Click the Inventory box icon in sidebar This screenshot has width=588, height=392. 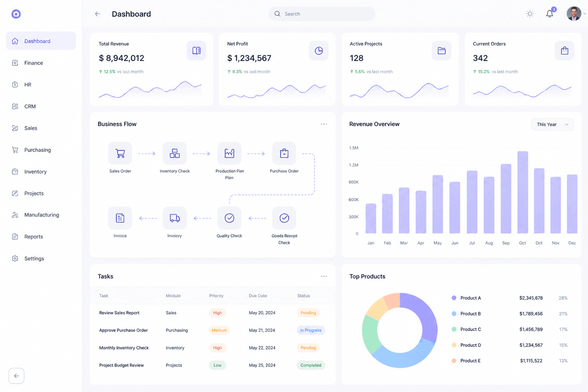[15, 171]
